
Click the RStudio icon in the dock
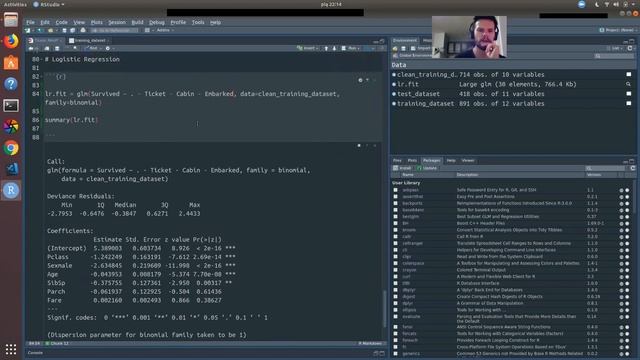[11, 190]
